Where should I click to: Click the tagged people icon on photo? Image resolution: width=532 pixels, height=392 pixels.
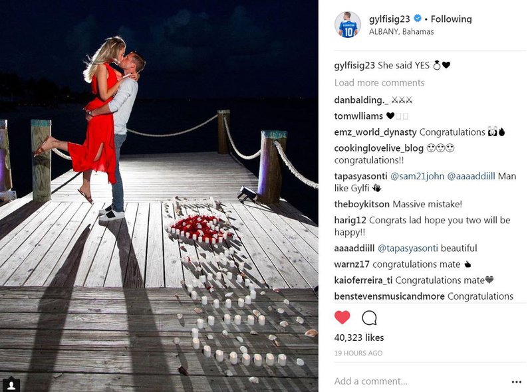[x=11, y=385]
